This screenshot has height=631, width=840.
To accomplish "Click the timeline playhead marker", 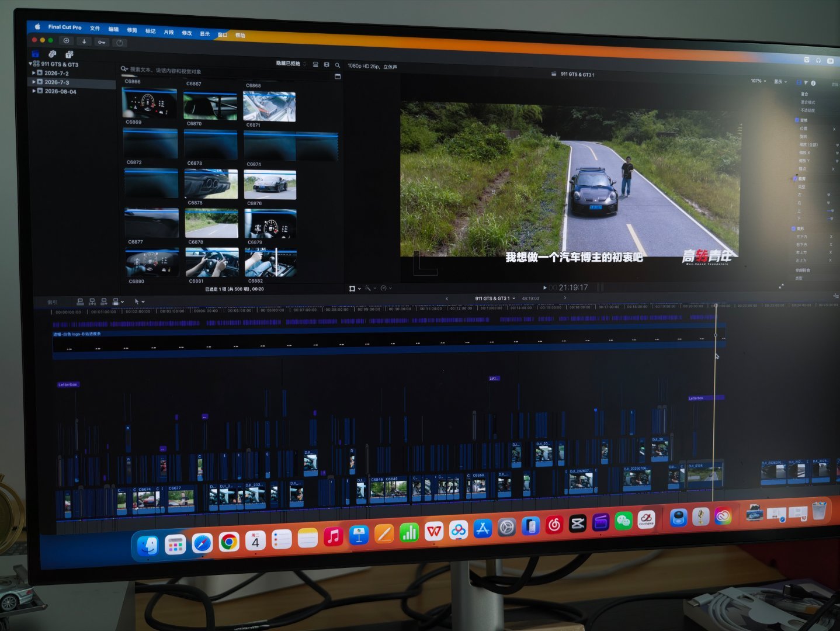I will point(716,306).
